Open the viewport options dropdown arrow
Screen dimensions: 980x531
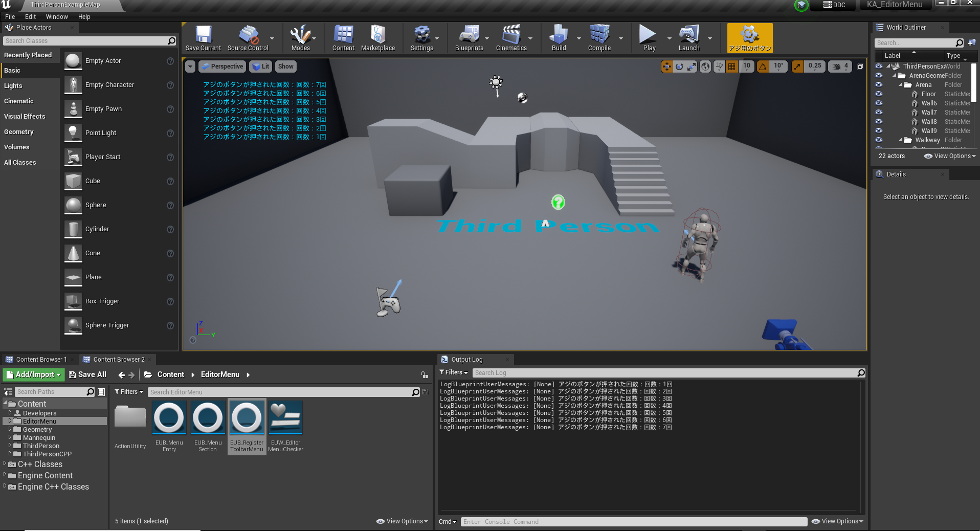(190, 67)
